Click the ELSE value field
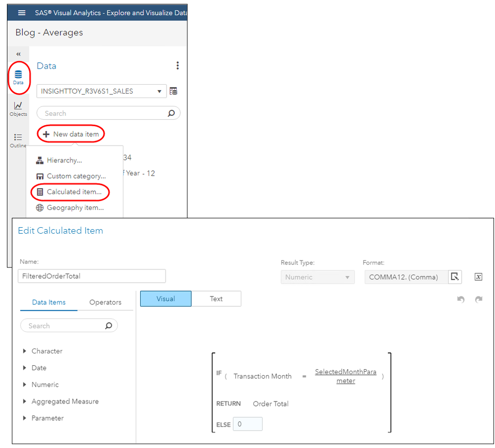The image size is (495, 448). 248,424
